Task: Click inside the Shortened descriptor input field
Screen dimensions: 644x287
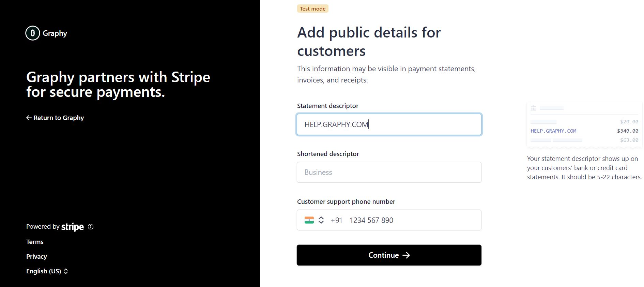Action: pos(389,172)
